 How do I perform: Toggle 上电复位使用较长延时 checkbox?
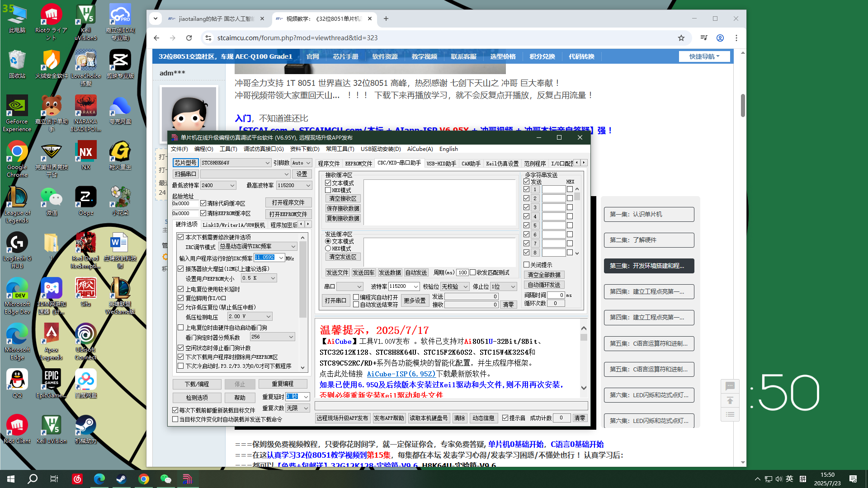181,289
